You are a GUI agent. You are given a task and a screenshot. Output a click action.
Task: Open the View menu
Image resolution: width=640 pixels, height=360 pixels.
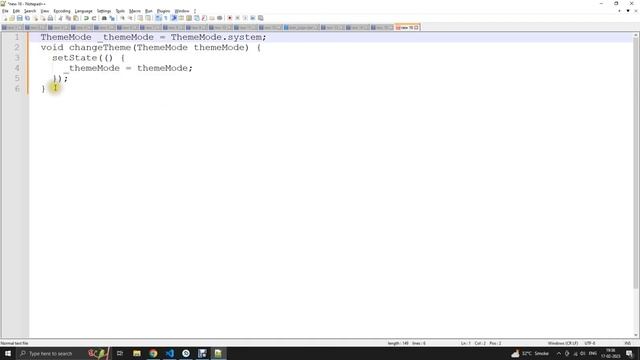45,11
